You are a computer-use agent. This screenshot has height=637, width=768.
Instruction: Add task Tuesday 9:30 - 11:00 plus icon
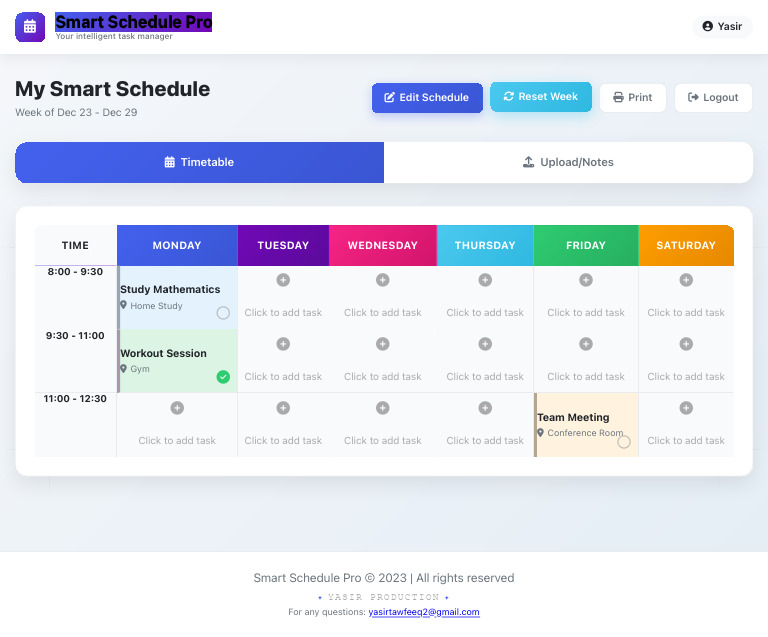pyautogui.click(x=283, y=344)
